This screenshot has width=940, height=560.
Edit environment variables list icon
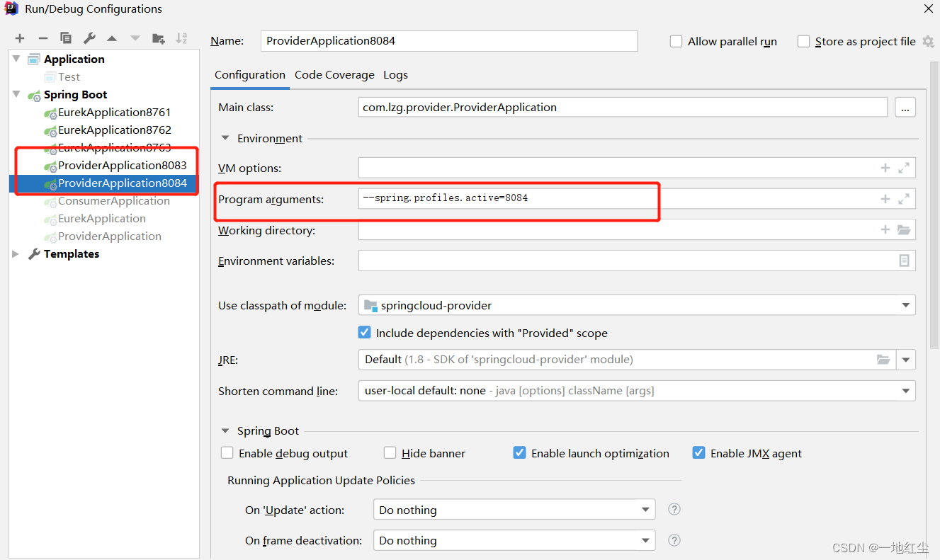pos(905,261)
